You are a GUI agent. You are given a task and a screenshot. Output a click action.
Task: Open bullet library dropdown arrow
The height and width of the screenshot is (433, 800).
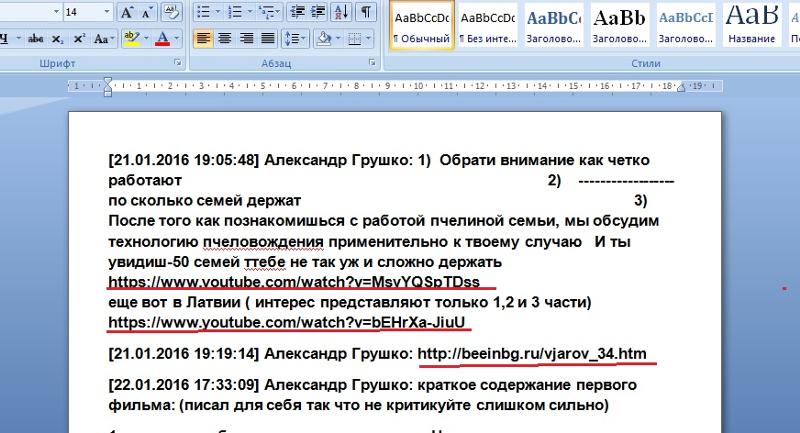tap(218, 12)
